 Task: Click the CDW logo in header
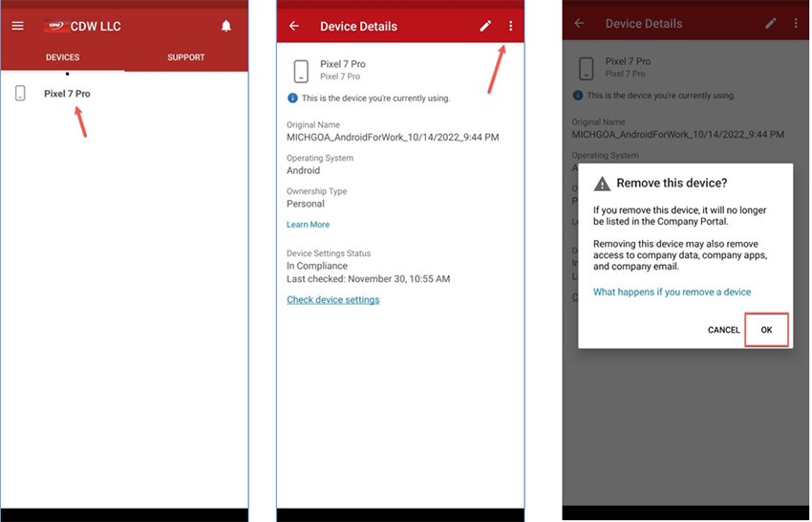pyautogui.click(x=54, y=26)
